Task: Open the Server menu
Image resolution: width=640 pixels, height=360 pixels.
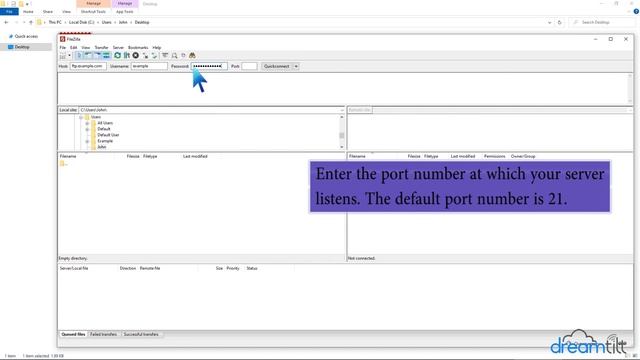Action: [x=118, y=48]
